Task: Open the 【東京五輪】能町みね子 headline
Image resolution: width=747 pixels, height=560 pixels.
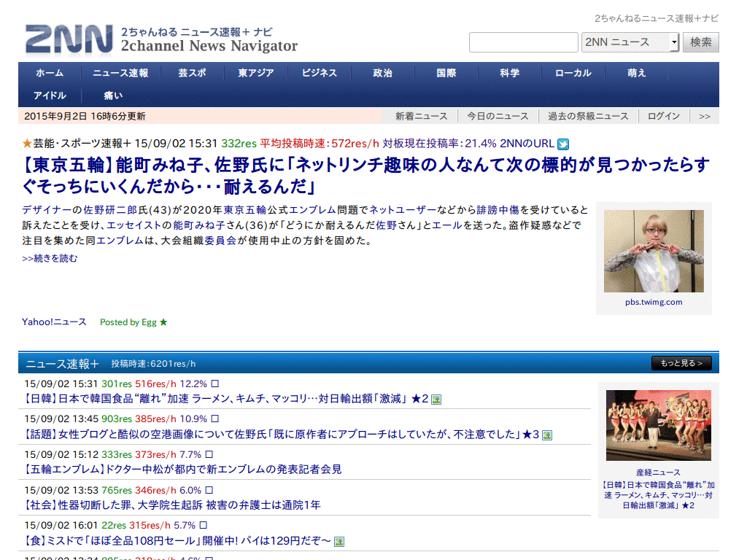Action: click(x=366, y=176)
